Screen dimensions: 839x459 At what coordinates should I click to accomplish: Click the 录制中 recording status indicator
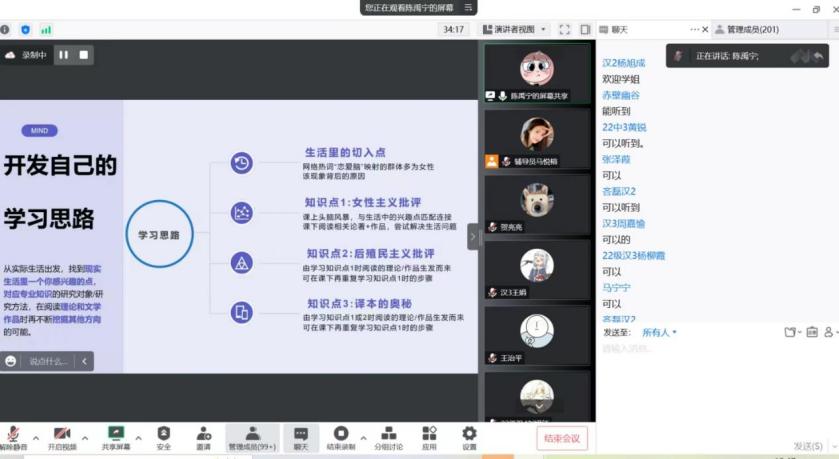pos(26,55)
